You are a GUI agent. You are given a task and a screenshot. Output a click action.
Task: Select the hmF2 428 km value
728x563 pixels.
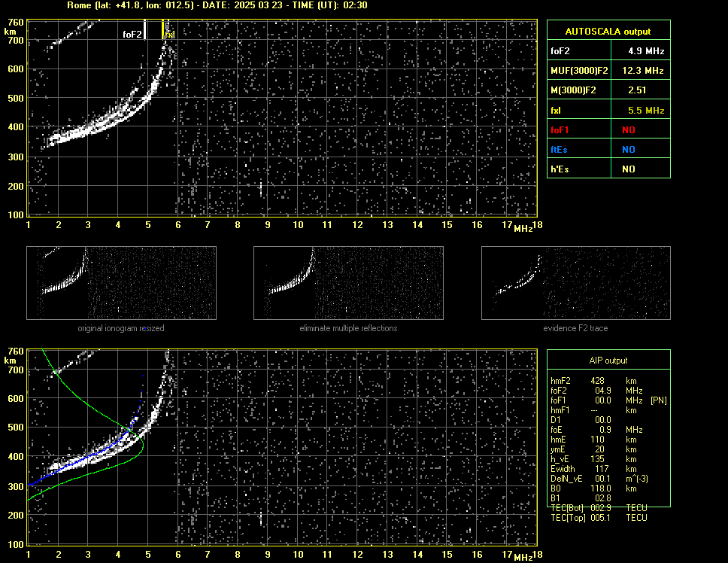coord(599,381)
